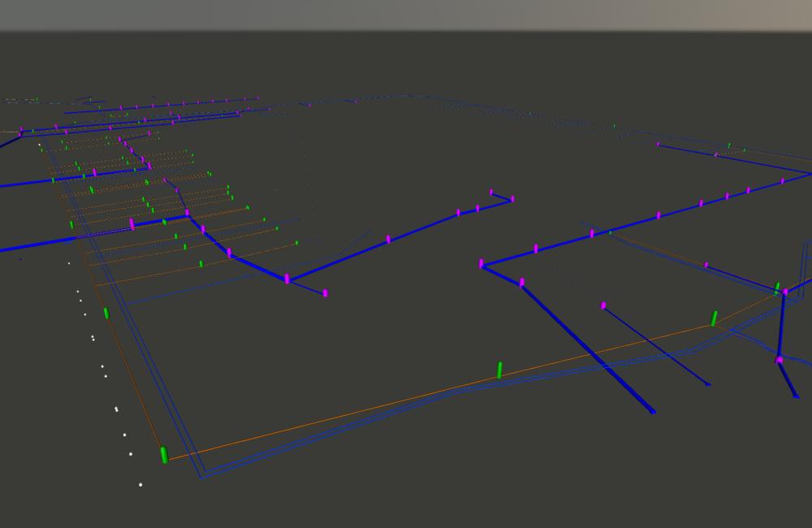Click green marker at orange line's bottom-left corner
812x528 pixels.
click(x=164, y=455)
